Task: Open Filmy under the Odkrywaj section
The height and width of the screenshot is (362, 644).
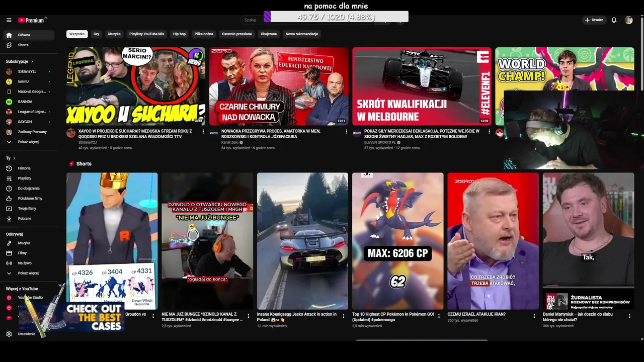Action: click(29, 253)
